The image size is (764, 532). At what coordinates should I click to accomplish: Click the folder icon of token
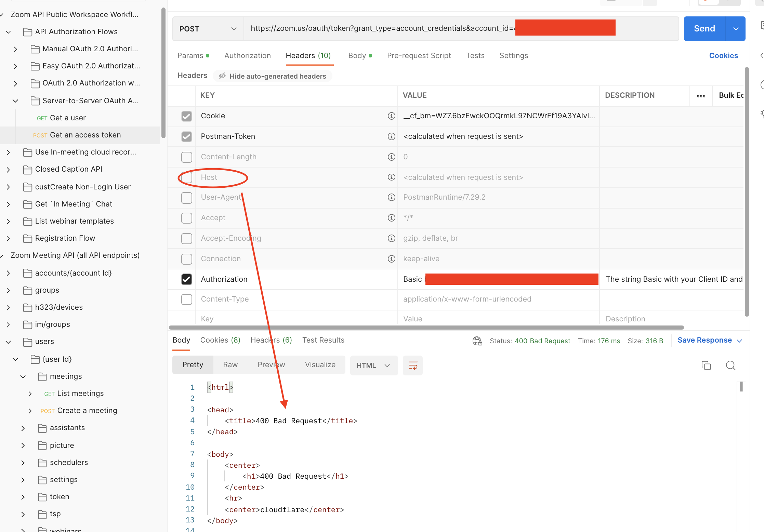pos(42,497)
